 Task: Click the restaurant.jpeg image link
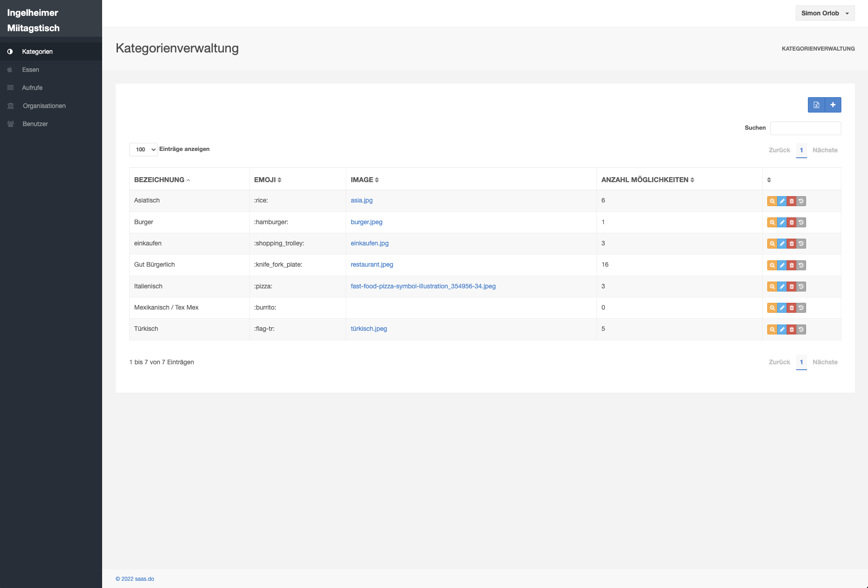(x=371, y=264)
